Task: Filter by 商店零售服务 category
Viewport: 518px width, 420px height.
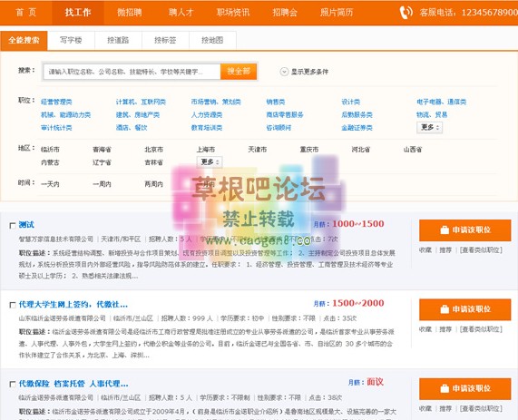Action: (285, 114)
